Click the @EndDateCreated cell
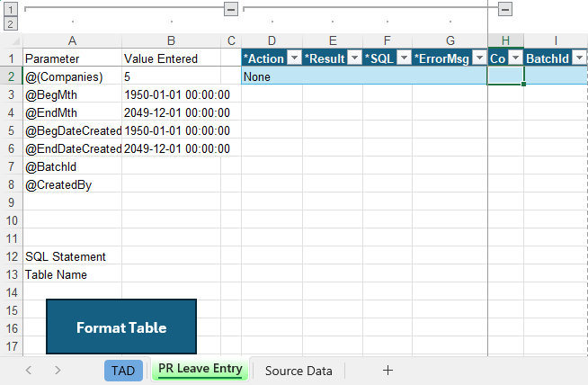 (x=72, y=148)
